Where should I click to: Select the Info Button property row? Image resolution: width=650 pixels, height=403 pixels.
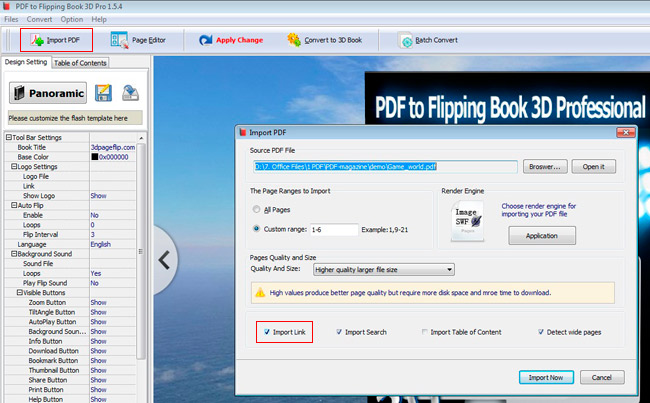[x=70, y=341]
